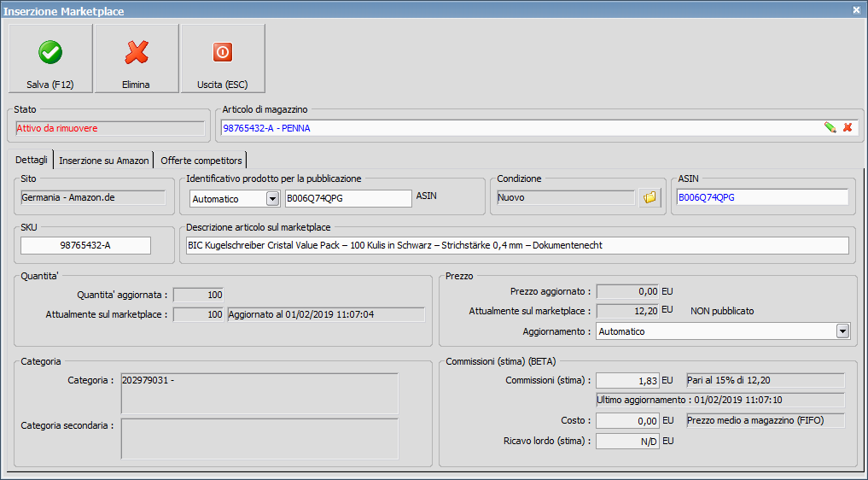Screen dimensions: 868x480
Task: Click the Quantita' aggiornata value field
Action: point(198,295)
